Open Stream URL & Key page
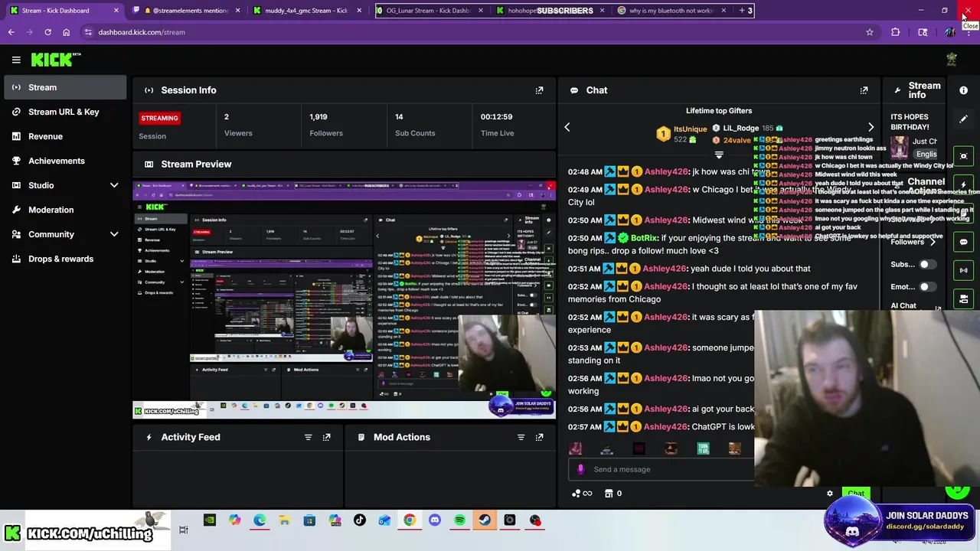The image size is (980, 551). [x=65, y=112]
